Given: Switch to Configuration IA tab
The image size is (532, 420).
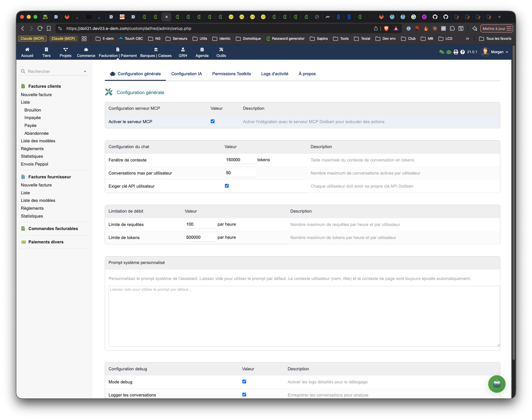Looking at the screenshot, I should [186, 74].
